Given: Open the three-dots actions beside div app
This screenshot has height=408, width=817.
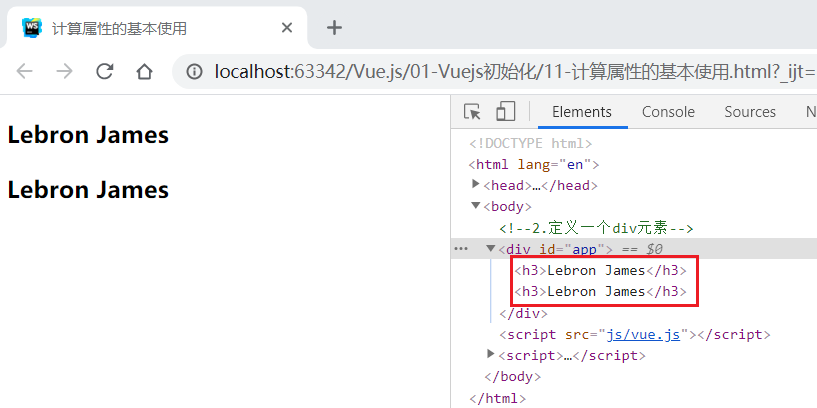Looking at the screenshot, I should tap(461, 249).
